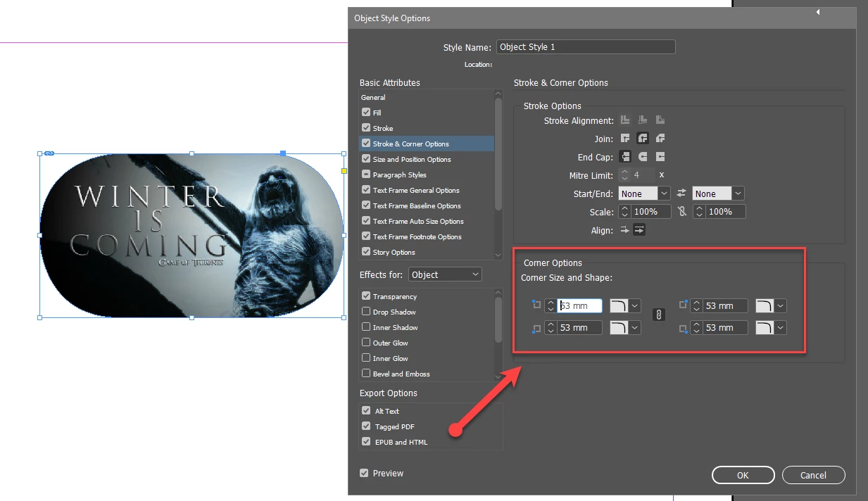Select the Round Join icon

[x=643, y=139]
